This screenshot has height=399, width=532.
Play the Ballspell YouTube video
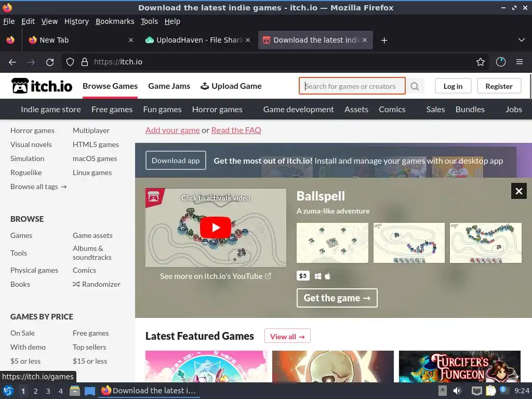[x=216, y=228]
